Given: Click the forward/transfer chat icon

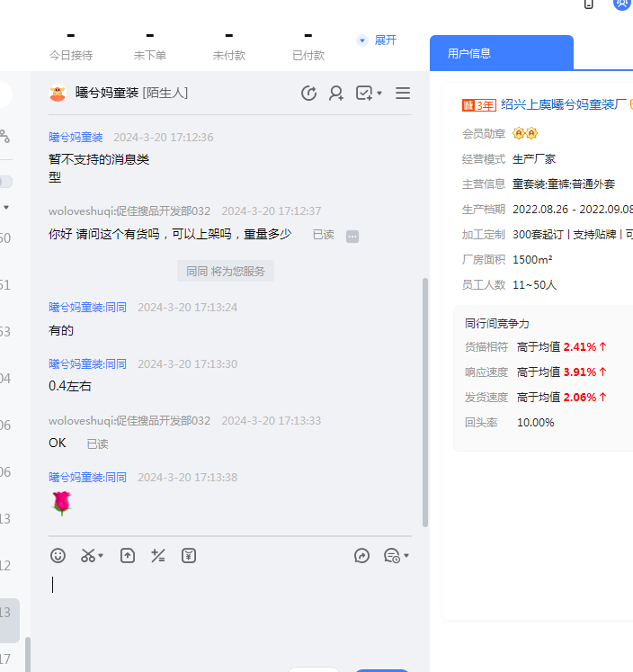Looking at the screenshot, I should [x=361, y=556].
